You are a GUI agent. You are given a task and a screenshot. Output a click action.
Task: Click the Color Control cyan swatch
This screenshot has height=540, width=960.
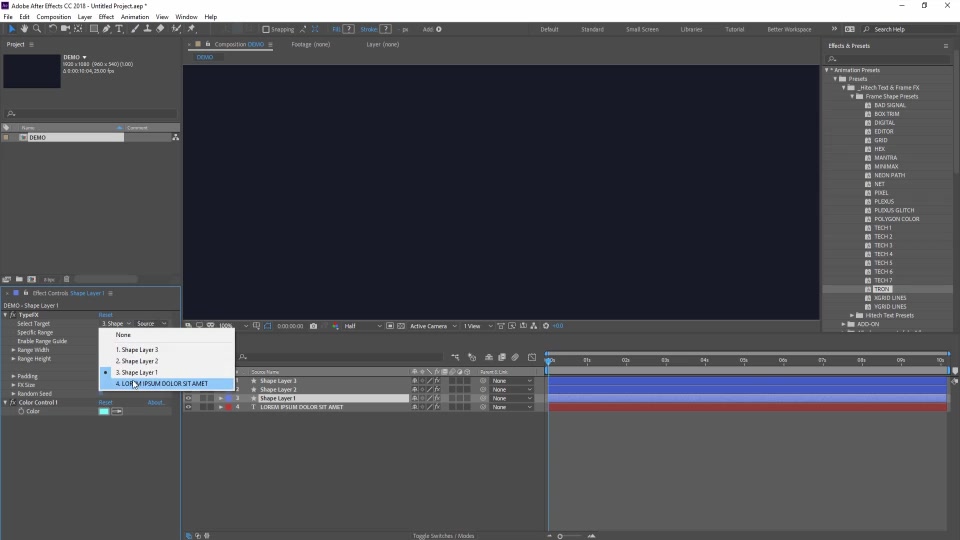104,411
